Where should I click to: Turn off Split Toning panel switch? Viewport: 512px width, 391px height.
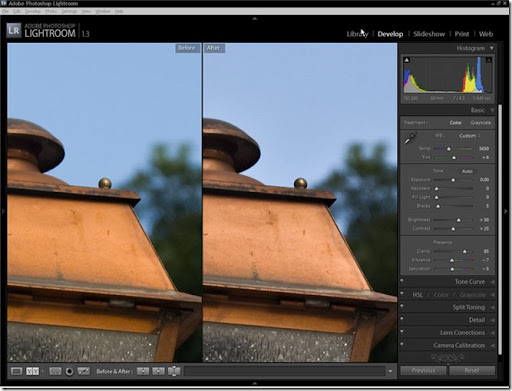tap(402, 307)
